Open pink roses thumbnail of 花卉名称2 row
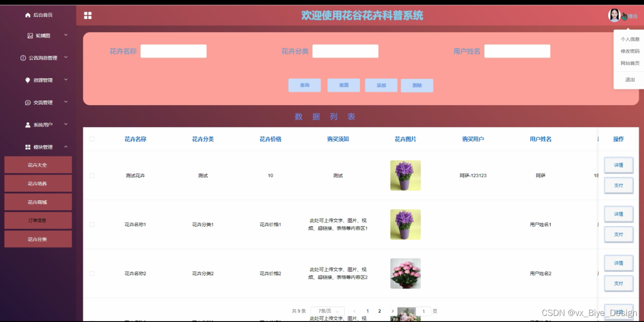644x322 pixels. pos(405,274)
